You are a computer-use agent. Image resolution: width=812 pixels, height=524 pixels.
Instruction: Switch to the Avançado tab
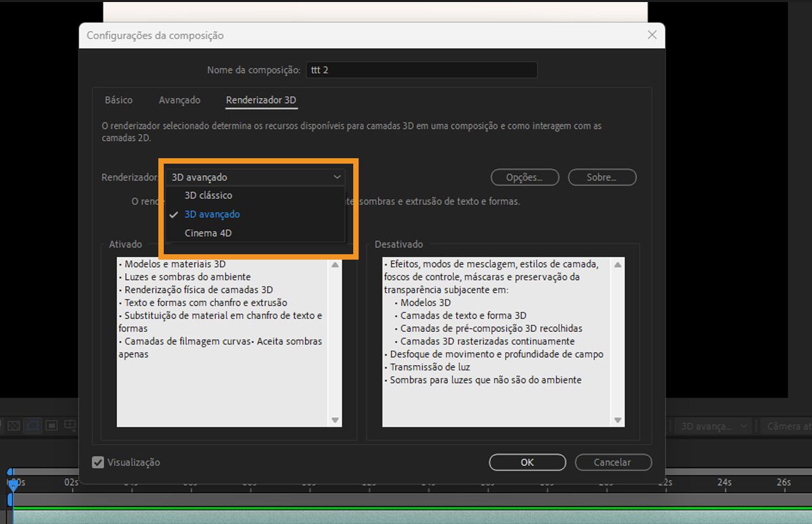[x=179, y=99]
